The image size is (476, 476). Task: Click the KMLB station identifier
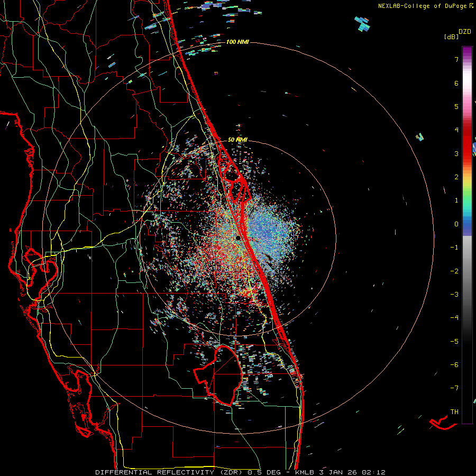click(x=305, y=472)
